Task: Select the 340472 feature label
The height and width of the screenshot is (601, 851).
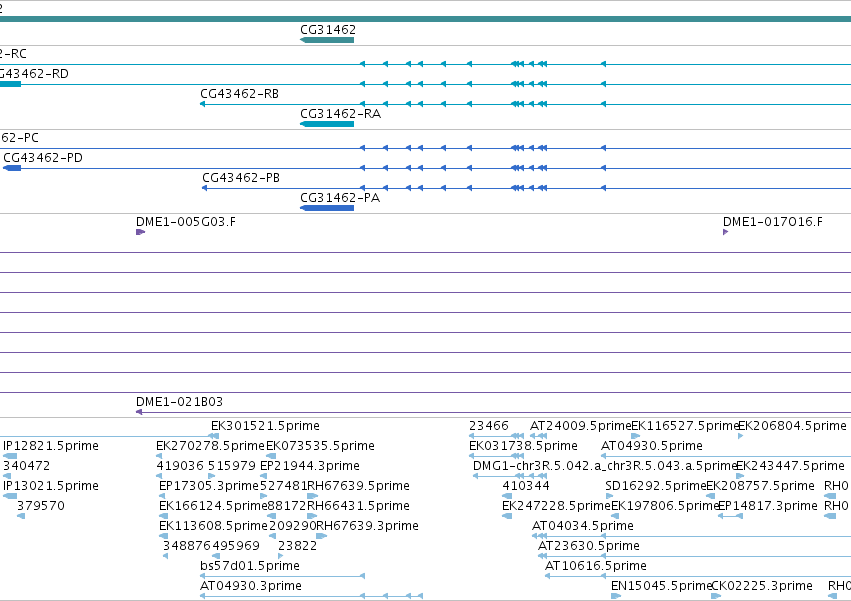Action: (x=27, y=466)
